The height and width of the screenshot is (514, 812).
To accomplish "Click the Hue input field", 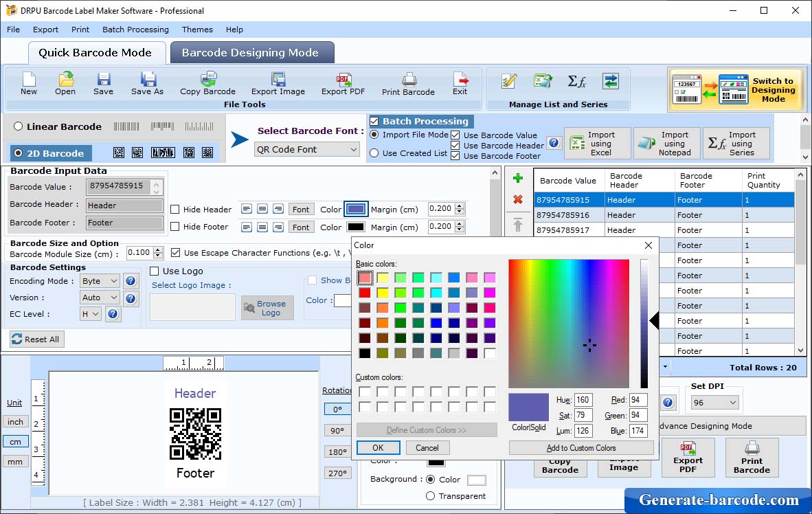I will coord(583,400).
